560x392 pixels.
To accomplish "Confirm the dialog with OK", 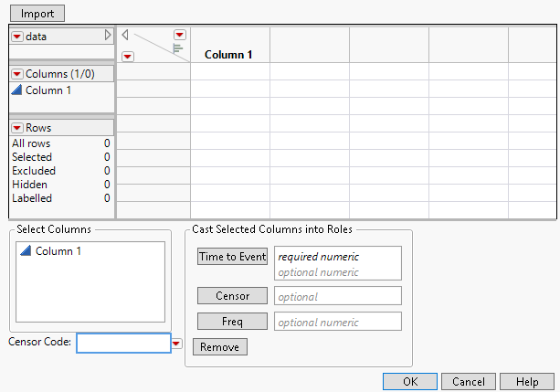I will 410,381.
